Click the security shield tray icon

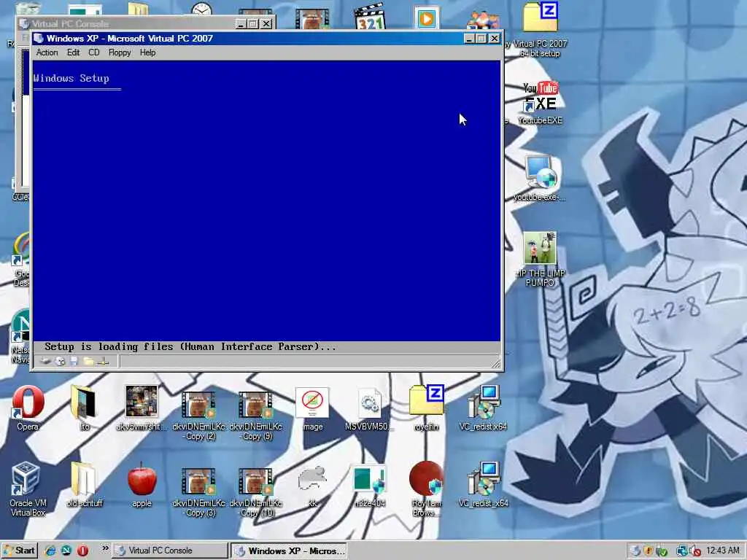coord(648,551)
